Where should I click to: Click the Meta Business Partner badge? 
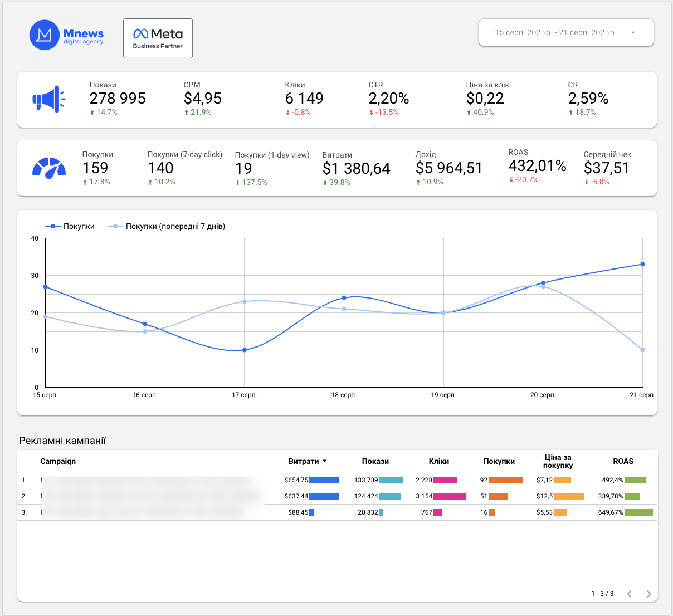158,38
